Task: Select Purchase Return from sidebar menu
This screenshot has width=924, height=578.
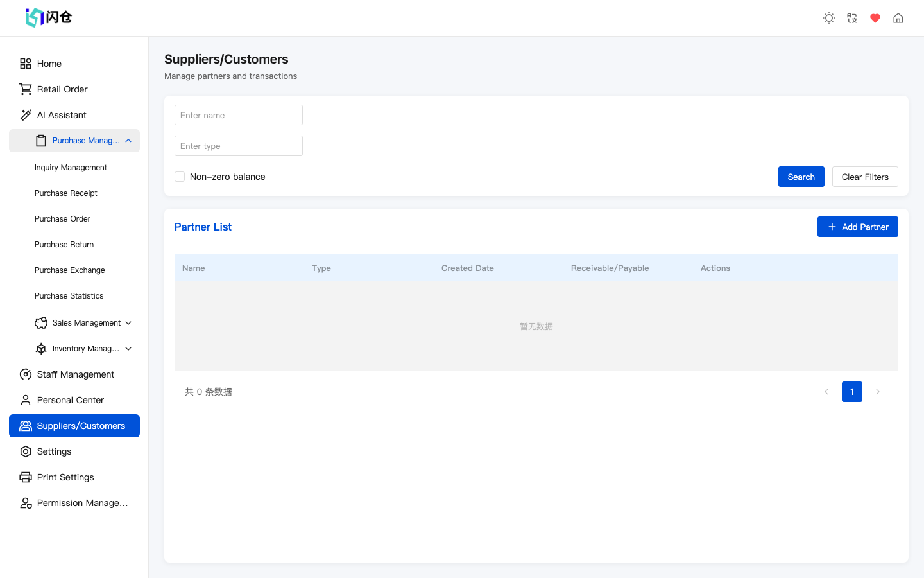Action: click(x=64, y=244)
